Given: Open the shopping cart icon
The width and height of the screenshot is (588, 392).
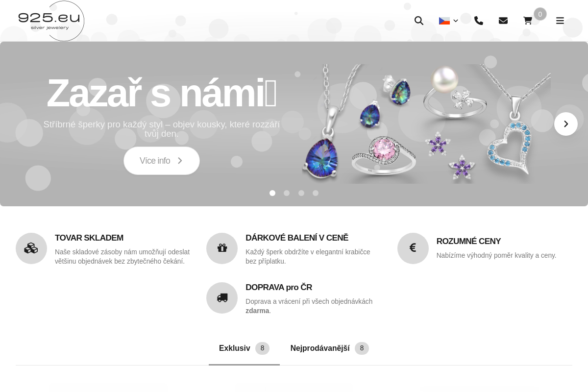Looking at the screenshot, I should tap(528, 21).
